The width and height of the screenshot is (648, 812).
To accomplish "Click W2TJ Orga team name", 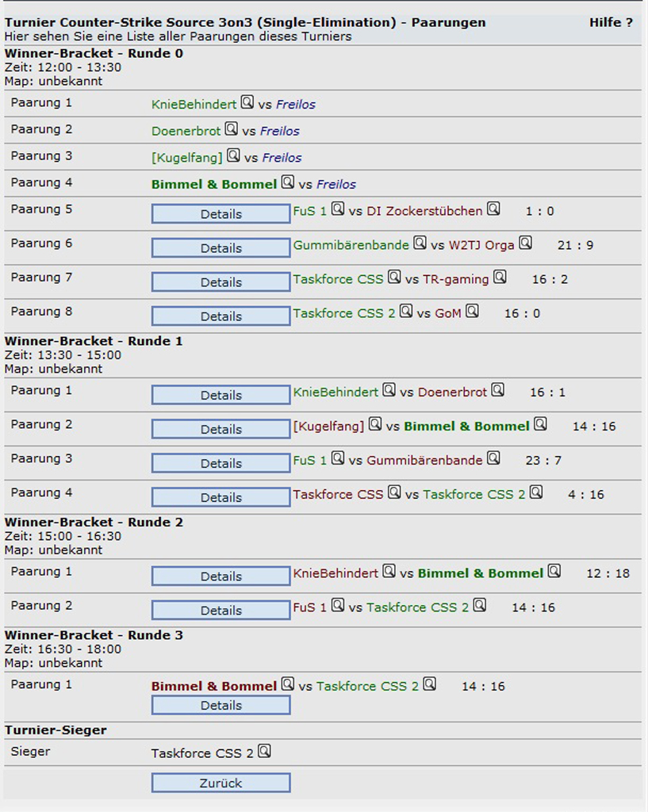I will point(481,246).
